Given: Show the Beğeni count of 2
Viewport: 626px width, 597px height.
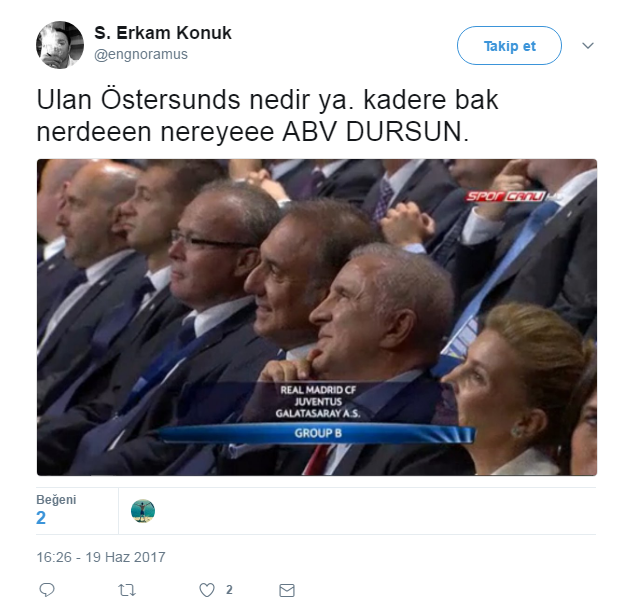Looking at the screenshot, I should coord(41,518).
